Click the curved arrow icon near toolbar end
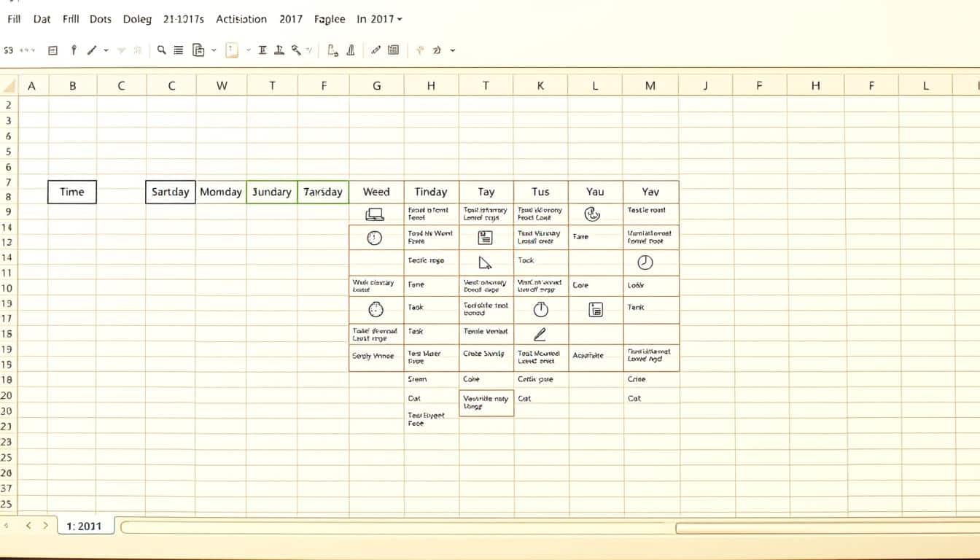This screenshot has height=560, width=980. (x=437, y=50)
